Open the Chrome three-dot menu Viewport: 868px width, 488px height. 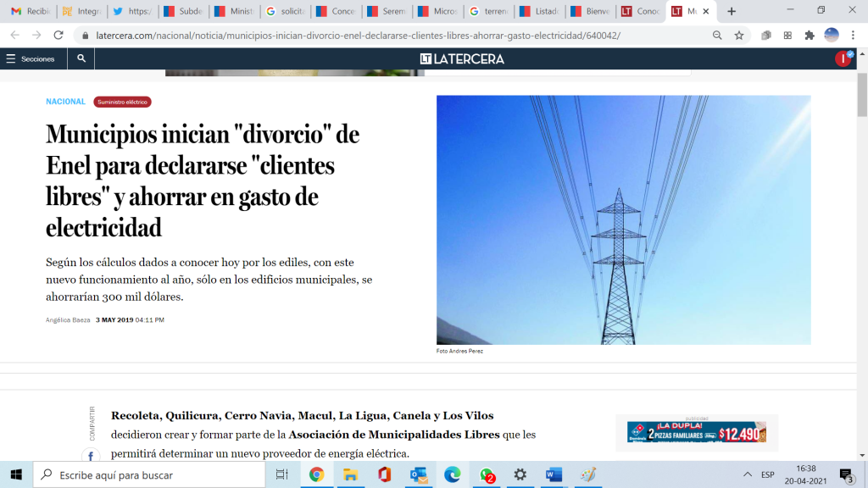tap(853, 36)
